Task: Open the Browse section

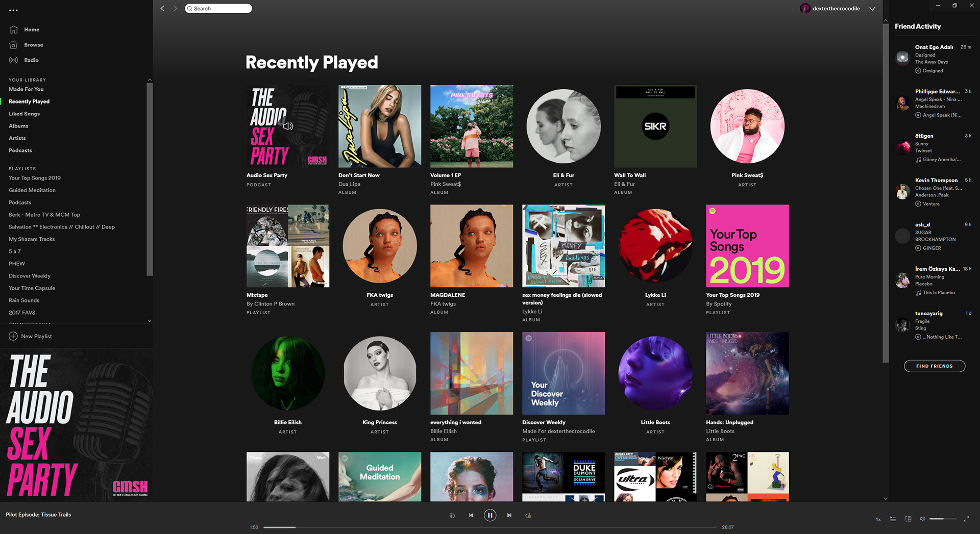Action: pos(26,45)
